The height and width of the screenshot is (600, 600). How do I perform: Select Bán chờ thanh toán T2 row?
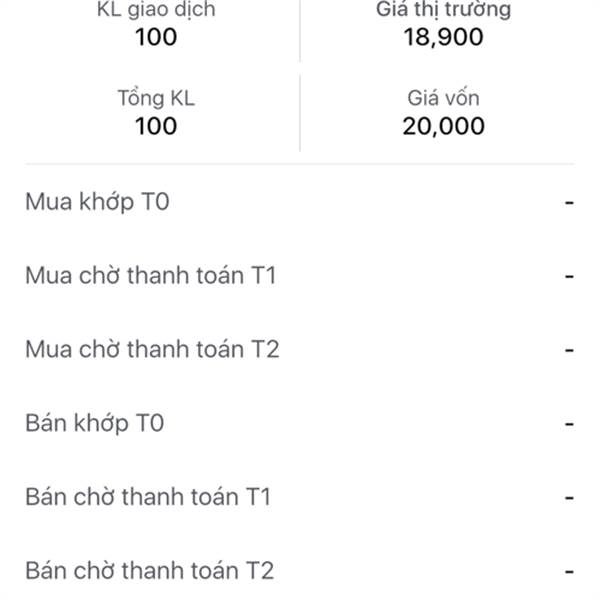[148, 571]
